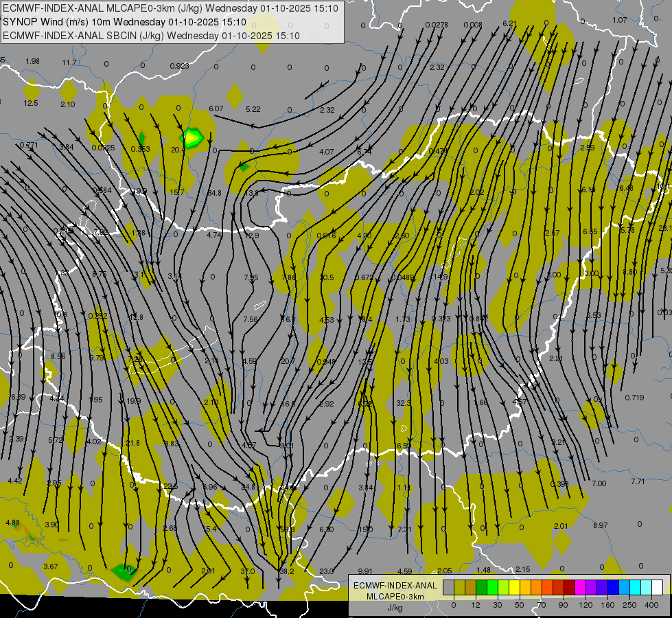Click legend tick label 250

tap(629, 605)
